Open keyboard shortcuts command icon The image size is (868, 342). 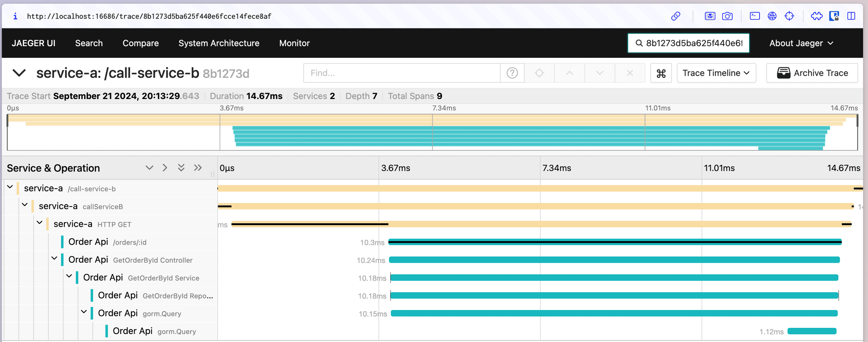pyautogui.click(x=661, y=73)
